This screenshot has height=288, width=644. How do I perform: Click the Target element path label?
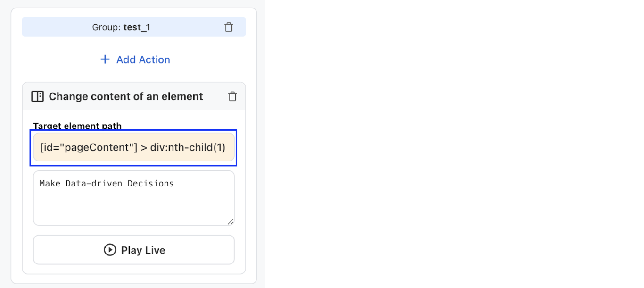(x=77, y=126)
